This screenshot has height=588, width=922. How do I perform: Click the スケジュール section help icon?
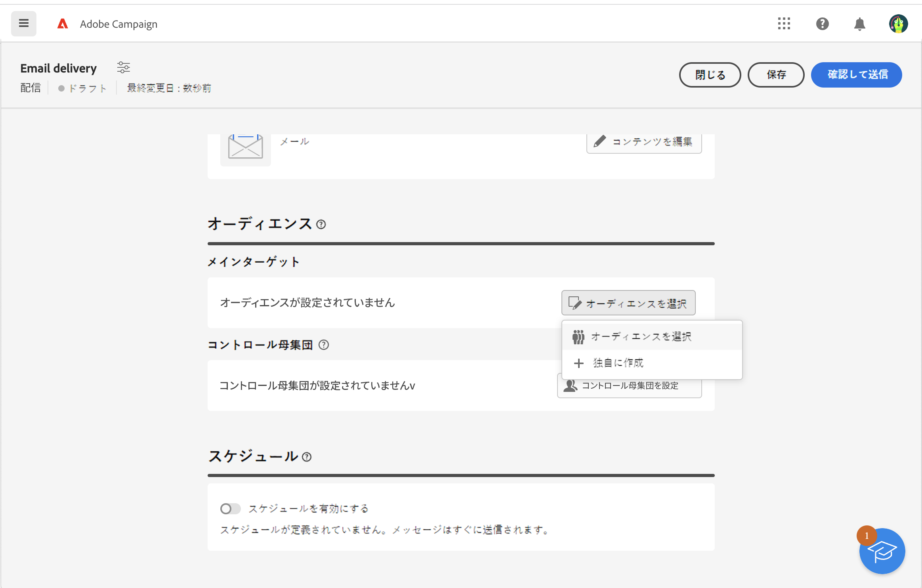(307, 457)
